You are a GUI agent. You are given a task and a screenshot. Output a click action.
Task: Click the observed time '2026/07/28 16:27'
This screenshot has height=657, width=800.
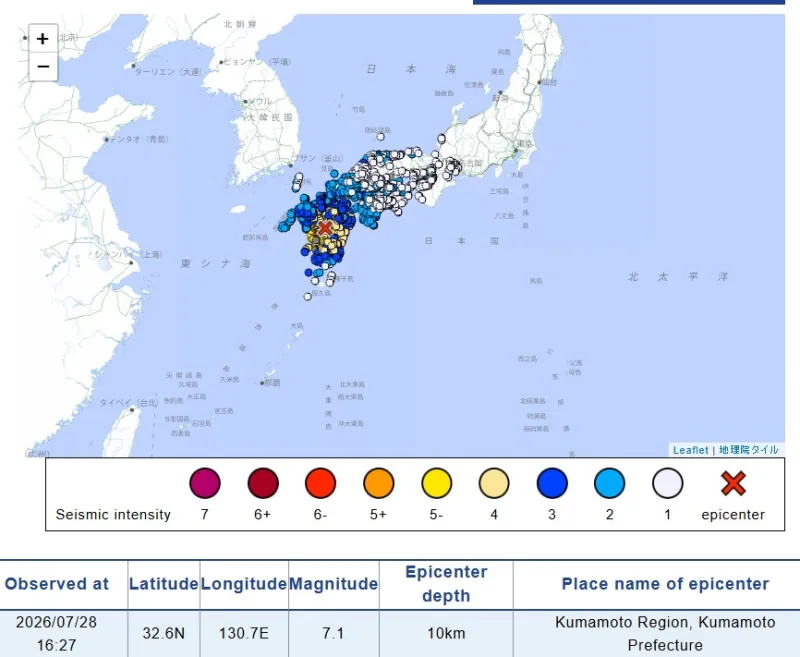click(56, 633)
